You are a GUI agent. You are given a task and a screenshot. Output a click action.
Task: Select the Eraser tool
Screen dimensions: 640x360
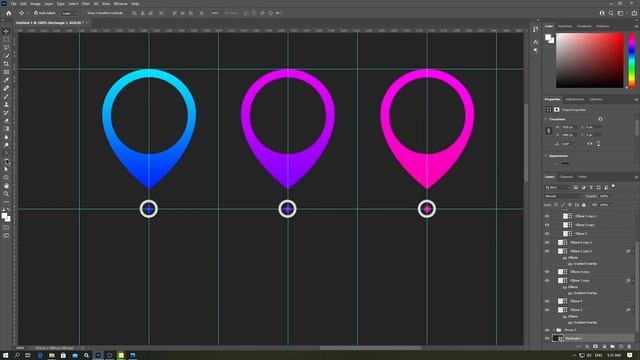(6, 121)
